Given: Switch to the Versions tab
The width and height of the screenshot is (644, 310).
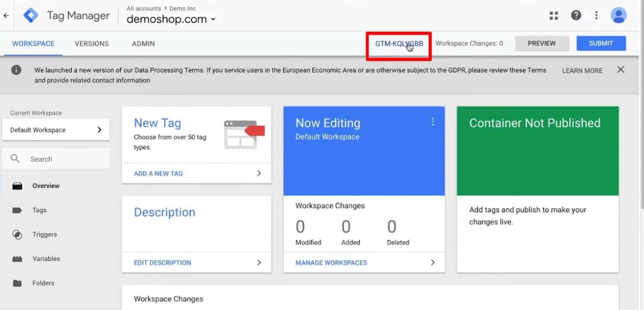Looking at the screenshot, I should pos(91,43).
